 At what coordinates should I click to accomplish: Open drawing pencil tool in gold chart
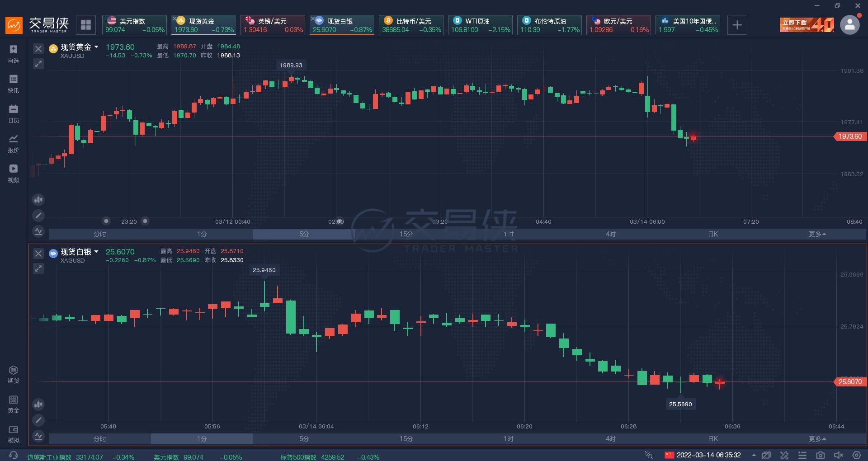38,215
